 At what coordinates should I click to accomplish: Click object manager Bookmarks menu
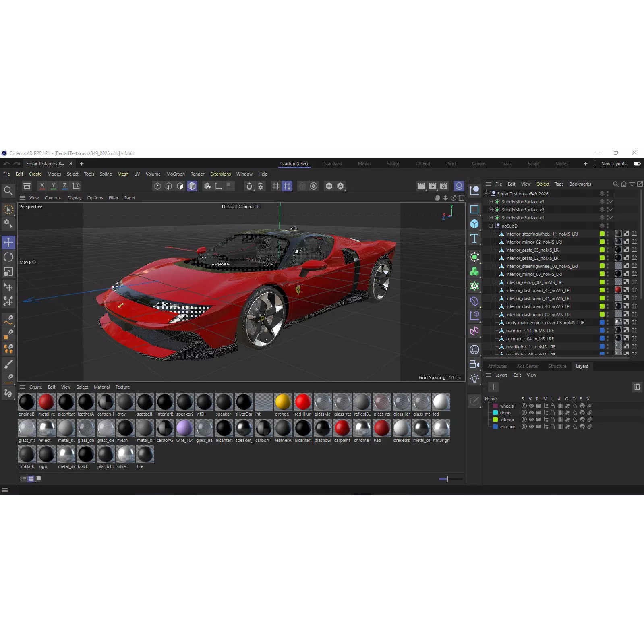(580, 184)
